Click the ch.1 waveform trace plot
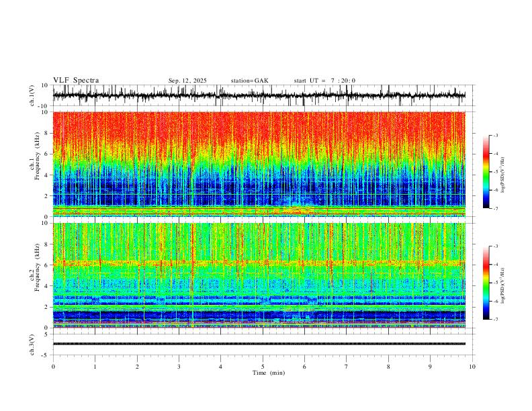This screenshot has height=411, width=532. 259,95
